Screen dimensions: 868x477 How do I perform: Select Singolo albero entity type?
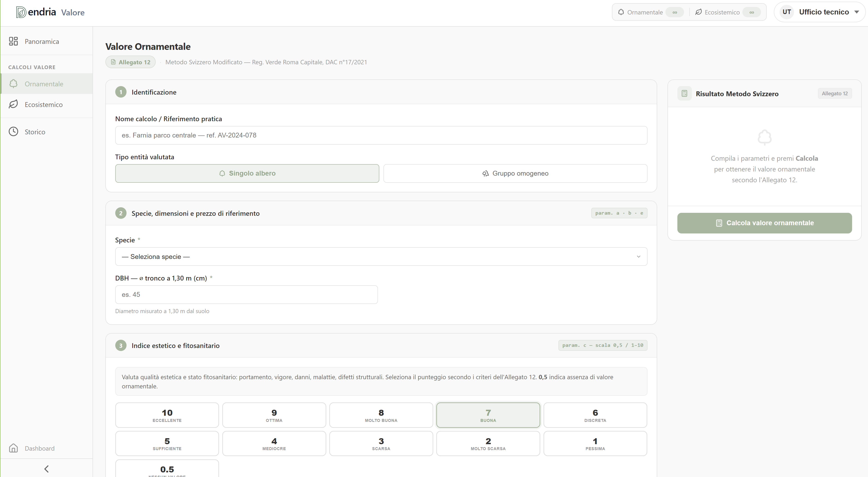point(247,174)
